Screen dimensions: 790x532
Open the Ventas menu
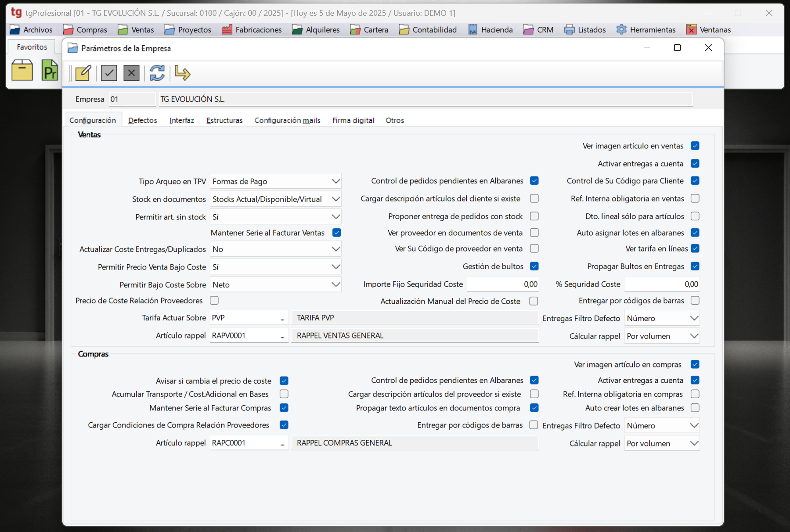136,29
